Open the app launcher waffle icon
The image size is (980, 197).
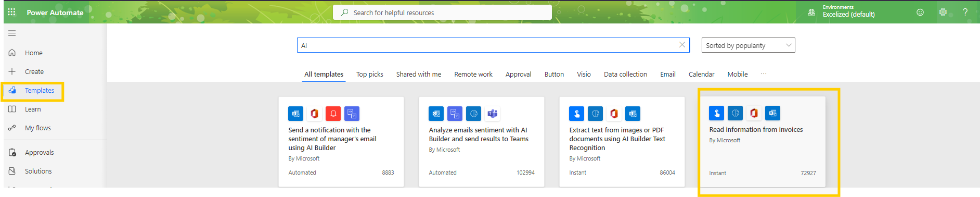click(x=11, y=12)
